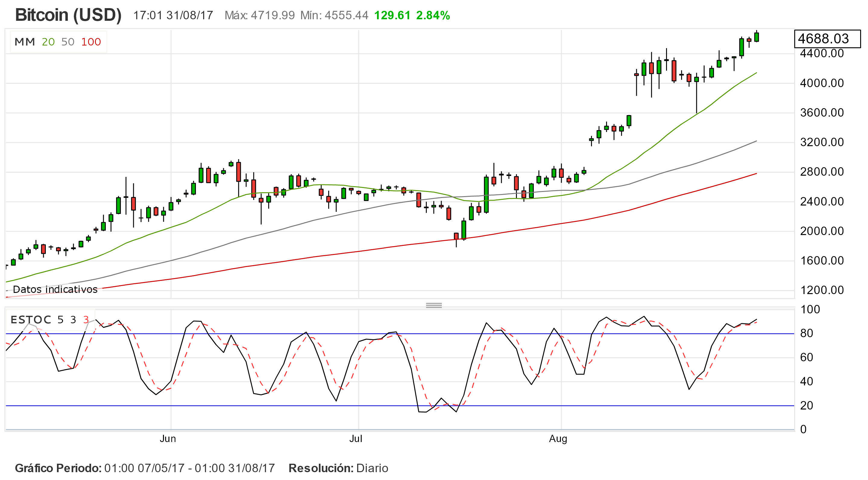The width and height of the screenshot is (868, 480).
Task: Click the 2400.00 price axis label
Action: [822, 202]
